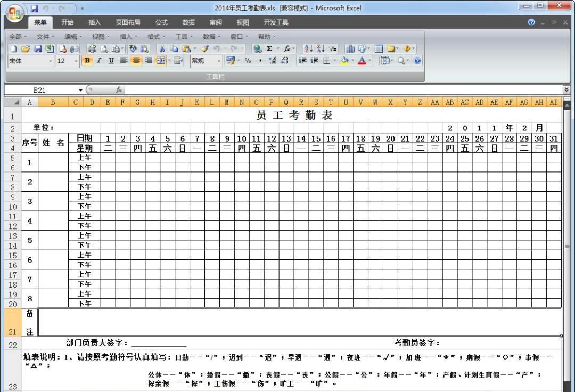Expand the font color dropdown arrow

pos(370,61)
